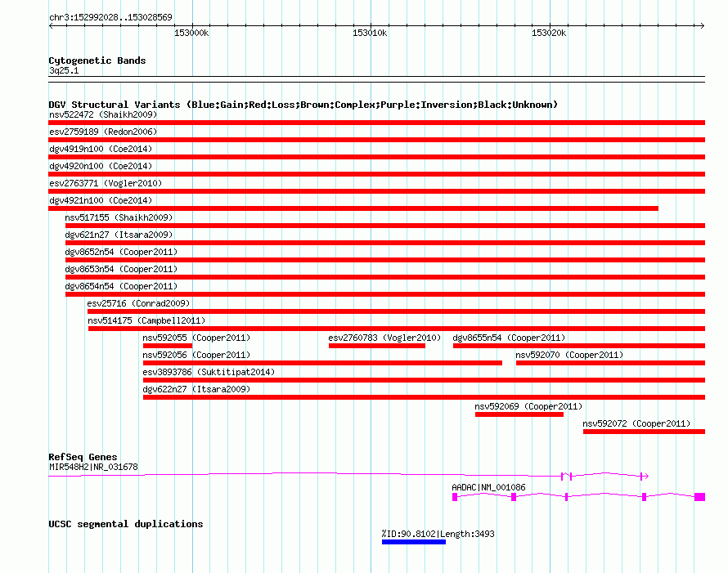This screenshot has height=573, width=728.
Task: Click the UCSC segmental duplications track title
Action: (x=126, y=524)
